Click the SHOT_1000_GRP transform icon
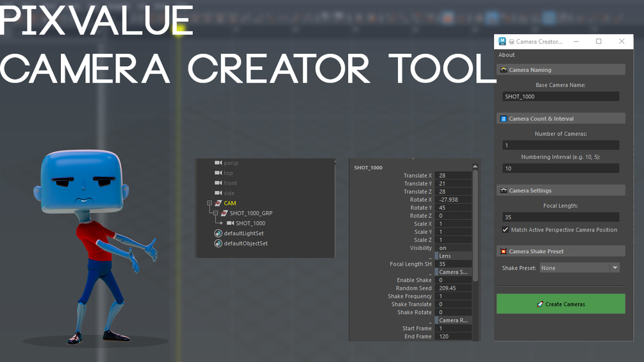This screenshot has width=644, height=362. pos(224,213)
